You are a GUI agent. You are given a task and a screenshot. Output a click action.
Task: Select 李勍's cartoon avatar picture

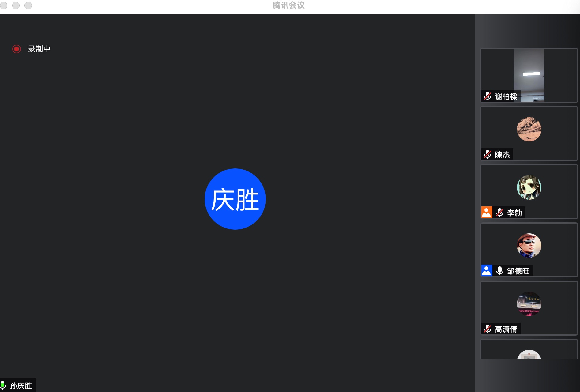pos(529,187)
